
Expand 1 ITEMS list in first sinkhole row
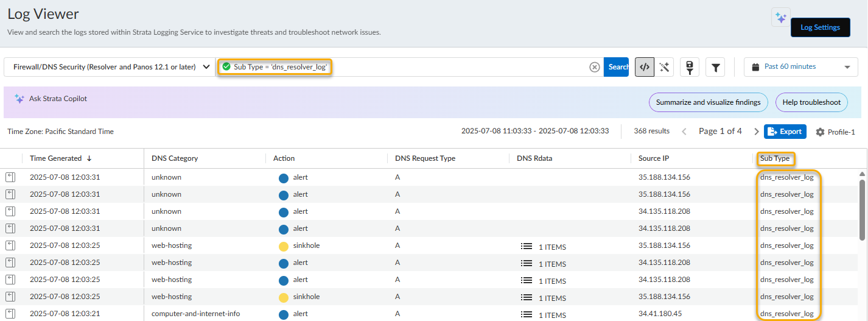[x=544, y=247]
